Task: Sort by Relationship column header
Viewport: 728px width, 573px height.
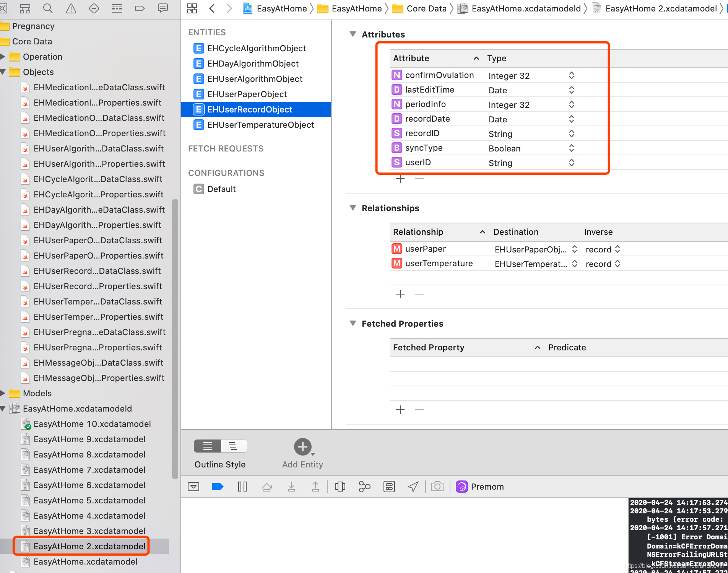Action: click(x=439, y=232)
